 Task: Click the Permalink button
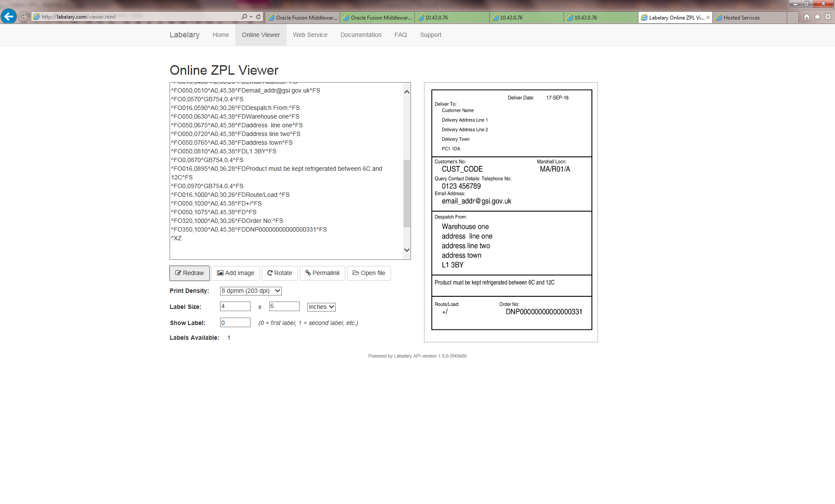(x=322, y=273)
